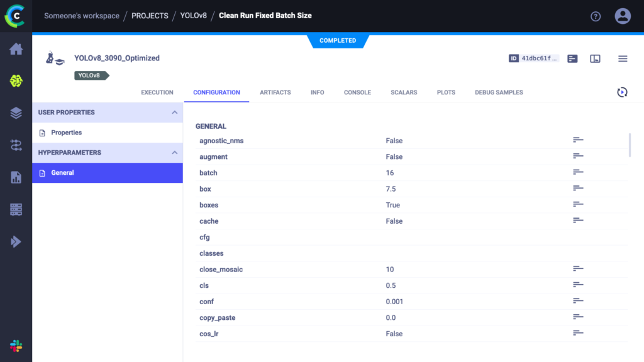Click the copy_paste value 0.0
The height and width of the screenshot is (362, 644).
point(391,317)
